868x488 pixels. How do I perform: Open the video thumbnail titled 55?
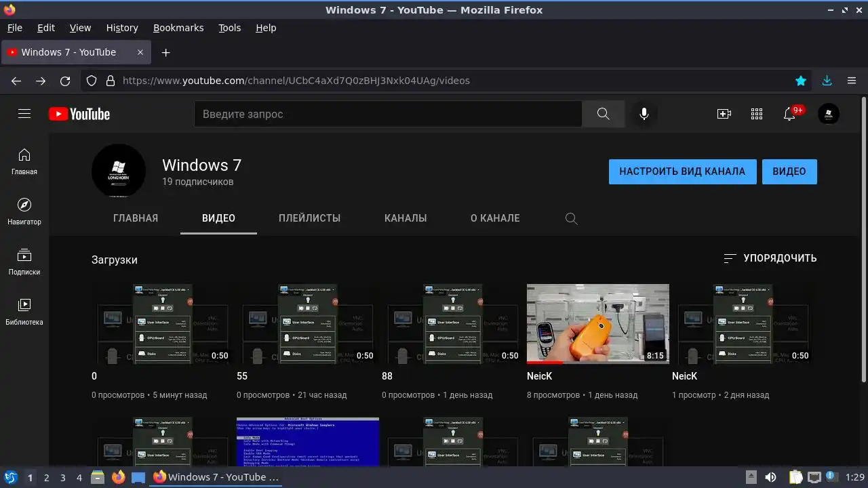[x=308, y=324]
